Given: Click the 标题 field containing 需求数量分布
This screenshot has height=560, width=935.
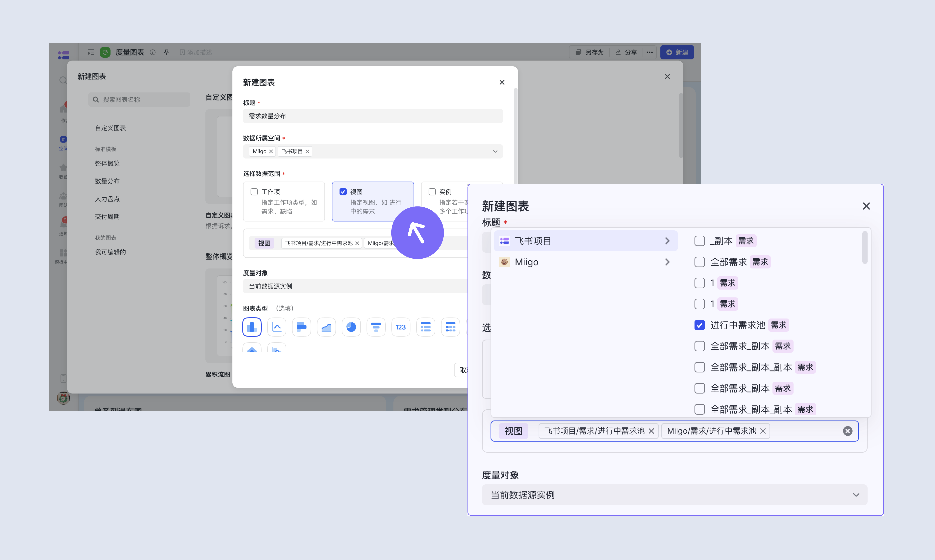Looking at the screenshot, I should pyautogui.click(x=373, y=116).
